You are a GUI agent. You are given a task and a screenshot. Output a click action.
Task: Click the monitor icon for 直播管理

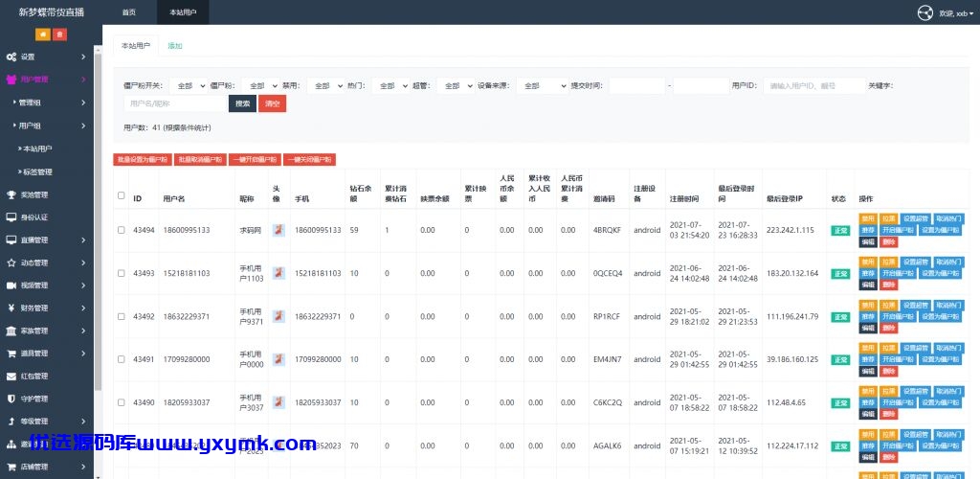[x=11, y=240]
